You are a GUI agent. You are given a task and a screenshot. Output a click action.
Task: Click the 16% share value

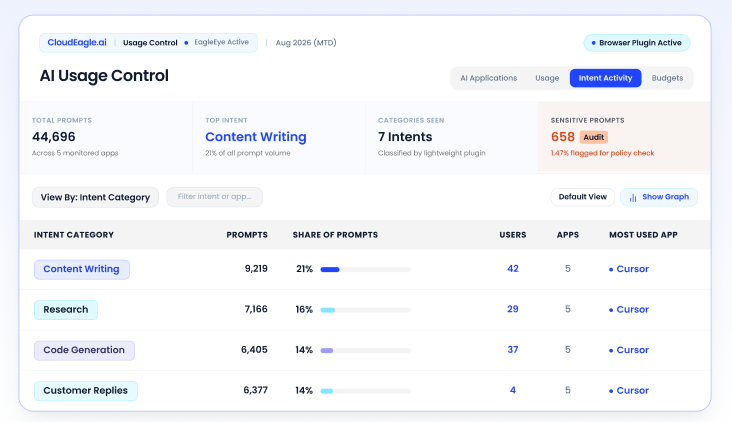(304, 309)
